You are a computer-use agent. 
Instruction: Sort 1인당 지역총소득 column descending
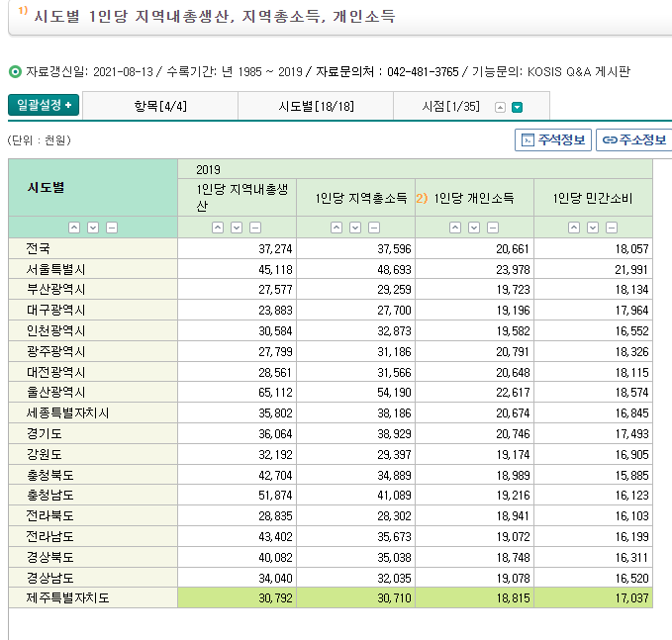(x=355, y=228)
